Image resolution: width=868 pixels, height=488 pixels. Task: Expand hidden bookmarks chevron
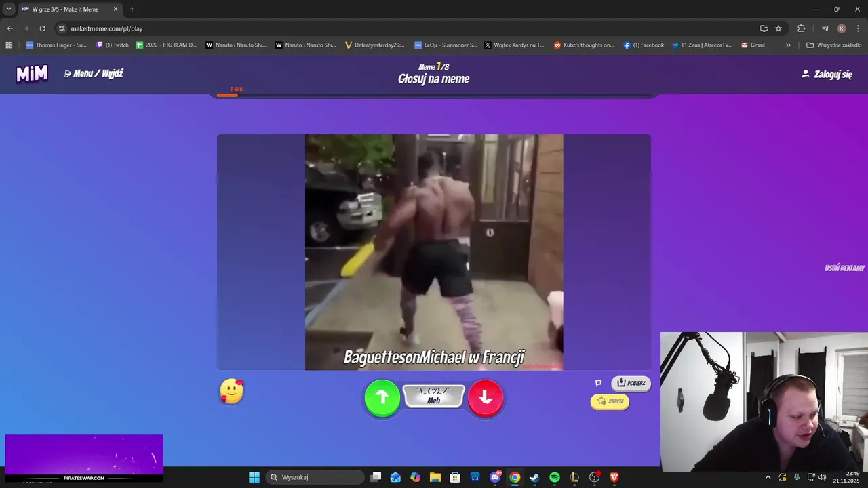(788, 45)
